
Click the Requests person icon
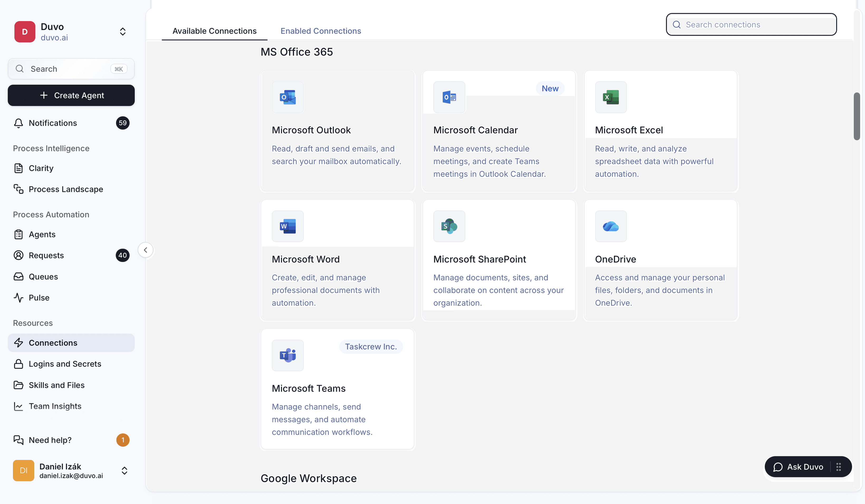[18, 255]
